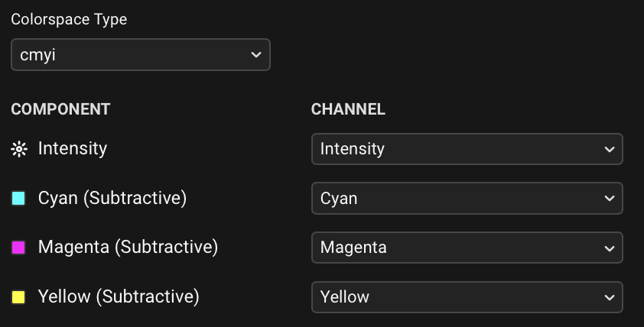Open the Cyan channel dropdown
The width and height of the screenshot is (644, 327).
pos(467,198)
